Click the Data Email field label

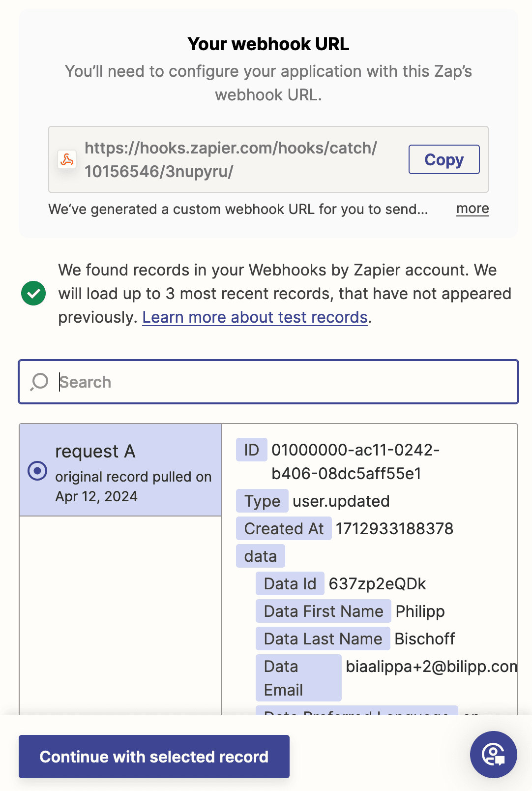(298, 678)
